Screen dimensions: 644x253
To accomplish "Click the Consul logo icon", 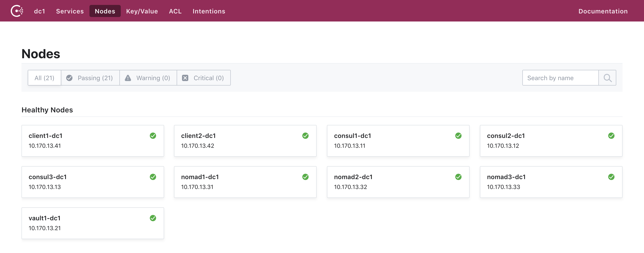I will [17, 11].
